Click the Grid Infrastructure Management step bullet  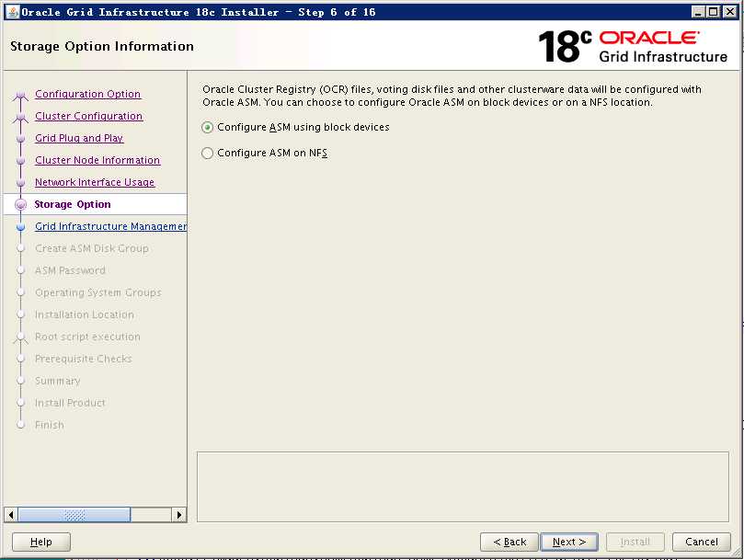click(x=20, y=227)
